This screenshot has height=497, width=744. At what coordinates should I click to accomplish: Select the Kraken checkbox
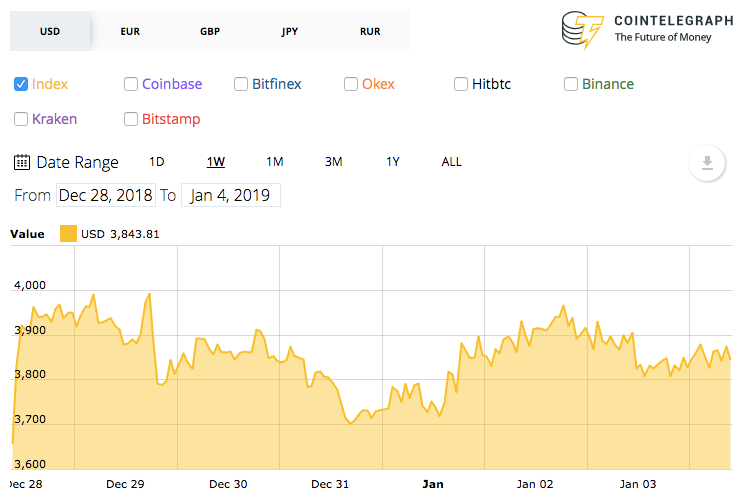pyautogui.click(x=21, y=119)
